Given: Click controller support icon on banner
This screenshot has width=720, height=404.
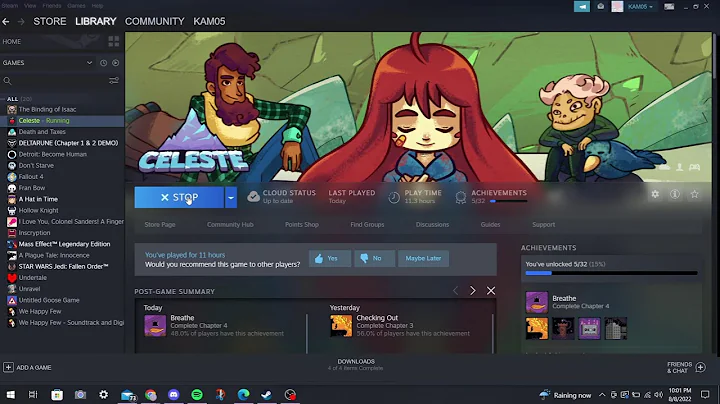Looking at the screenshot, I should click(694, 168).
